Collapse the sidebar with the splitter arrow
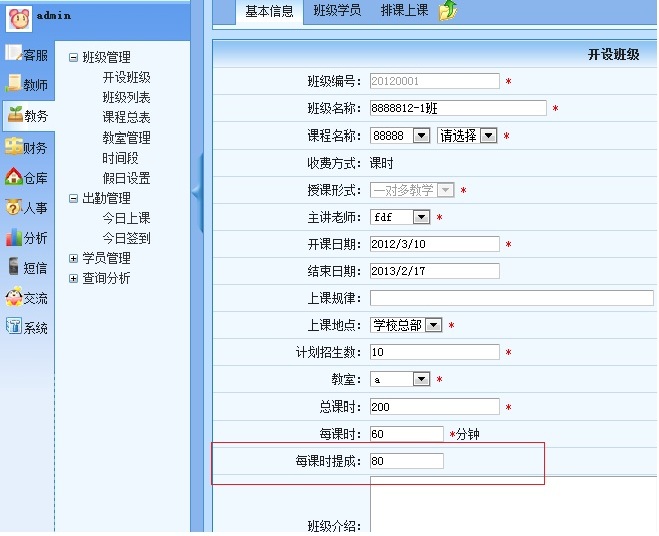 197,193
